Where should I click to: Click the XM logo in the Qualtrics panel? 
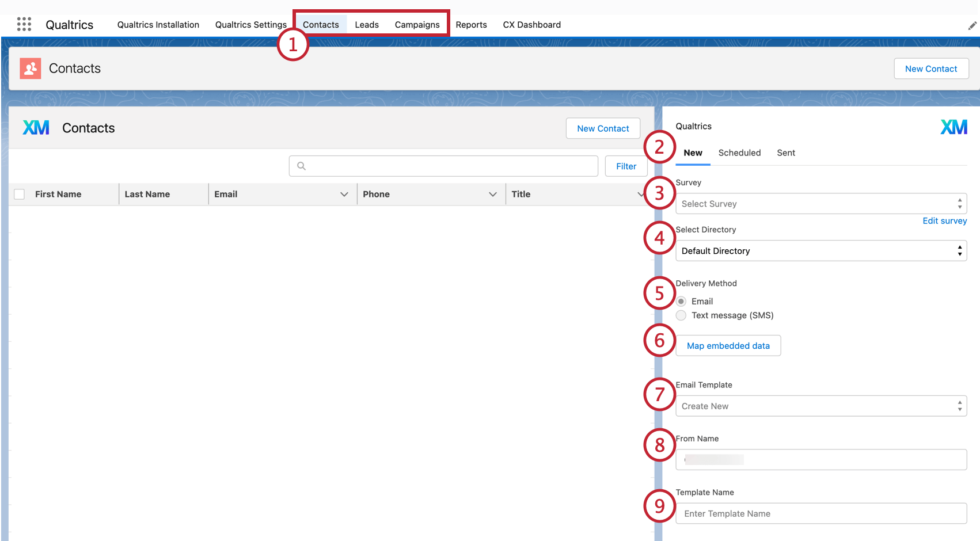[954, 126]
